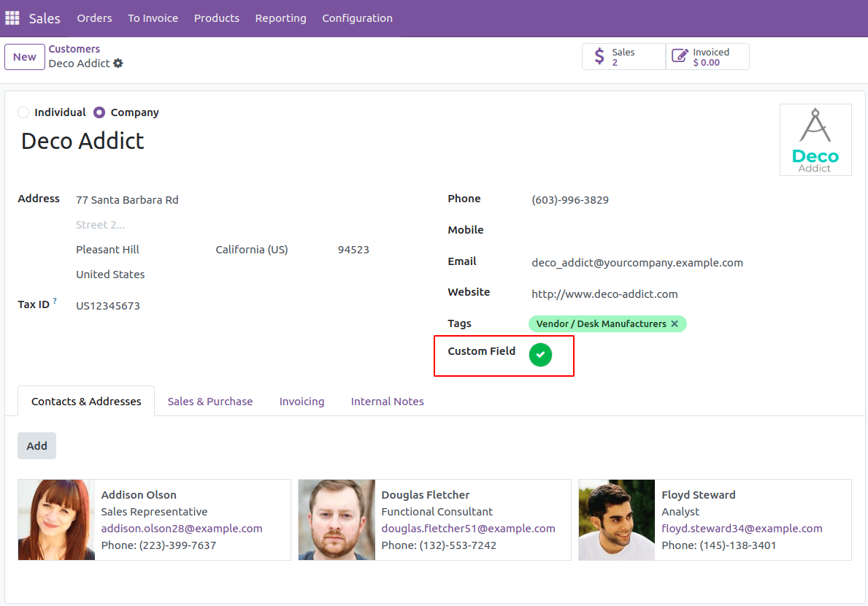Toggle the Custom Field green checkmark

pos(540,355)
